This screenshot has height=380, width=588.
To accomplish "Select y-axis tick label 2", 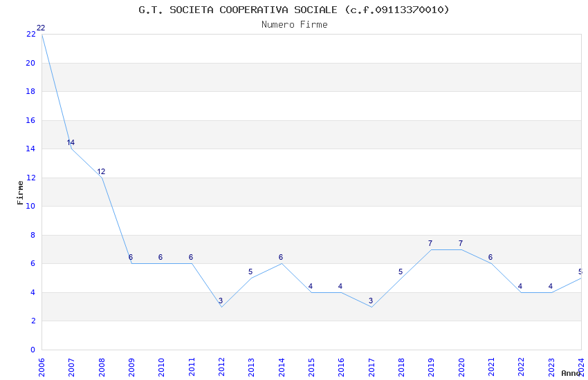I will (33, 321).
